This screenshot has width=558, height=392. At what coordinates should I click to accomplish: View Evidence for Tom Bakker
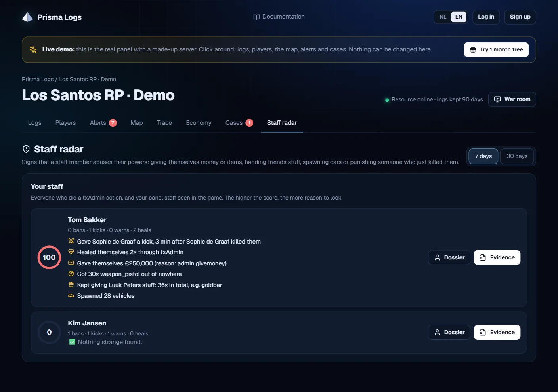tap(497, 257)
